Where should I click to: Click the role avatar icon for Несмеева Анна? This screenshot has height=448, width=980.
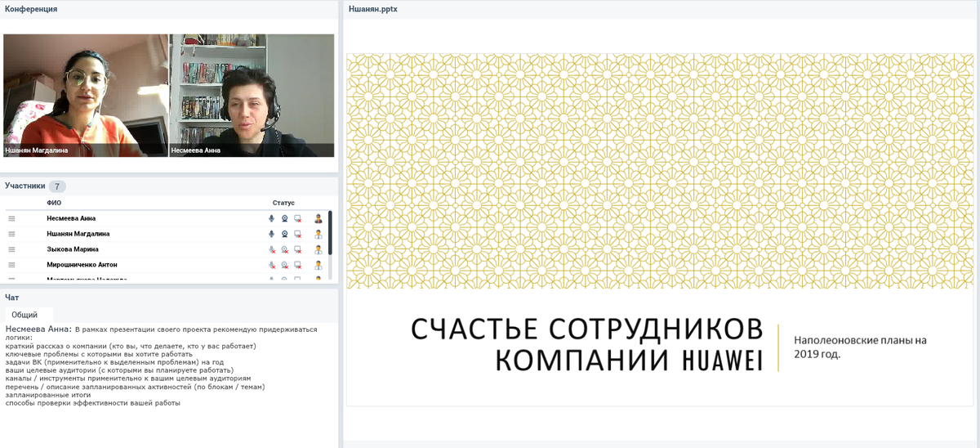(x=318, y=218)
